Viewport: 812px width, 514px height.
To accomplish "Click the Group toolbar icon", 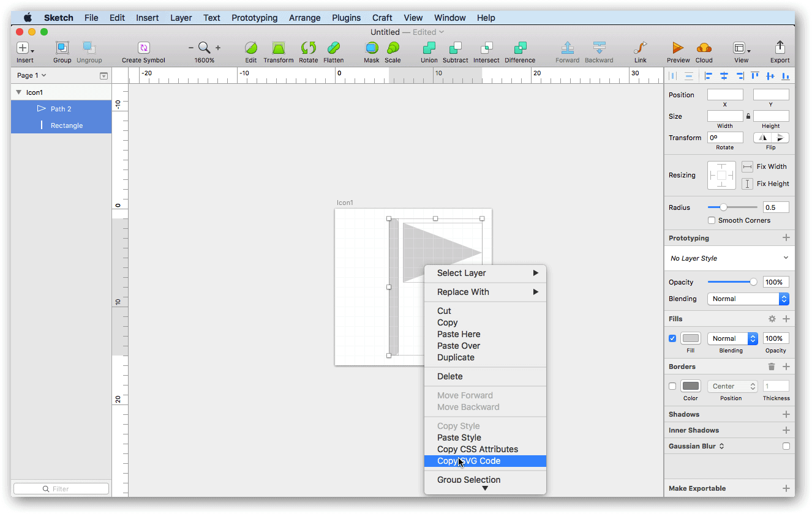I will click(x=62, y=48).
